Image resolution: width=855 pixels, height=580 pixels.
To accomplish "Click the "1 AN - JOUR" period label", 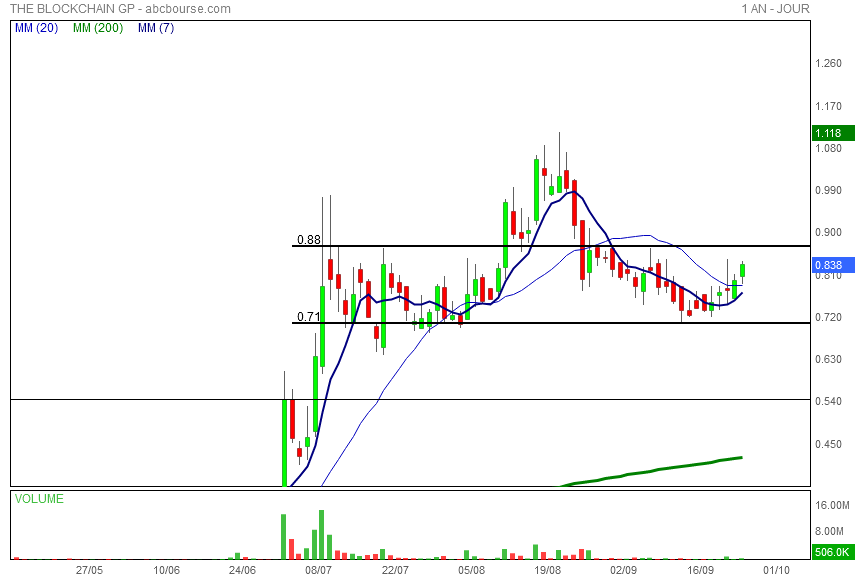I will click(x=775, y=9).
